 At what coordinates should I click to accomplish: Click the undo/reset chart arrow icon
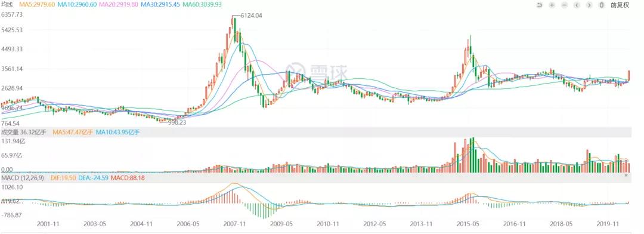coord(540,5)
